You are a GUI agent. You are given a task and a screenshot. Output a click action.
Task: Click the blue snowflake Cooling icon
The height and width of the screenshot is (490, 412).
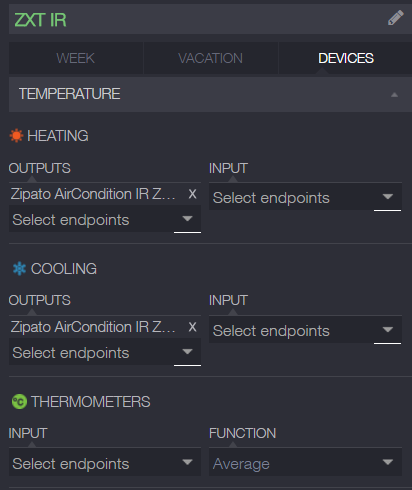(x=19, y=269)
